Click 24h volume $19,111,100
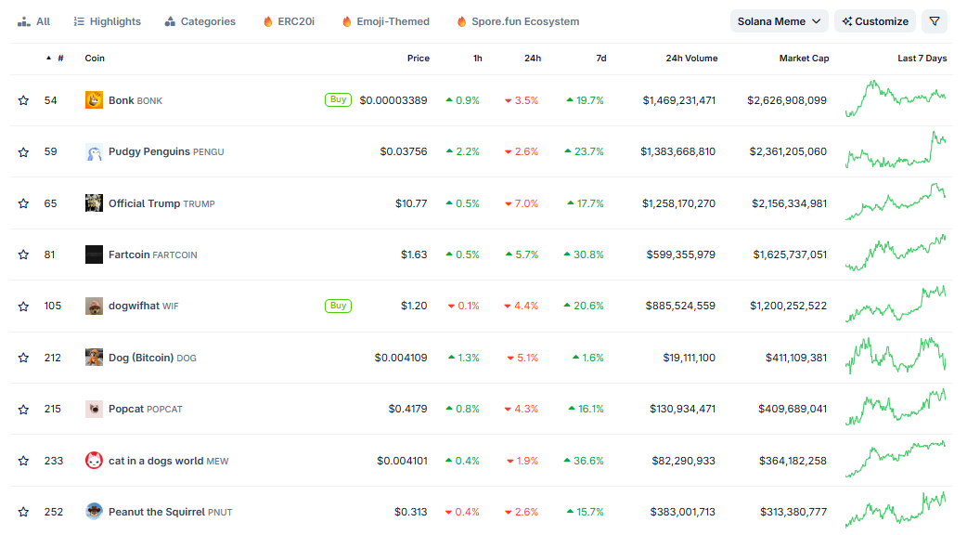 (690, 358)
